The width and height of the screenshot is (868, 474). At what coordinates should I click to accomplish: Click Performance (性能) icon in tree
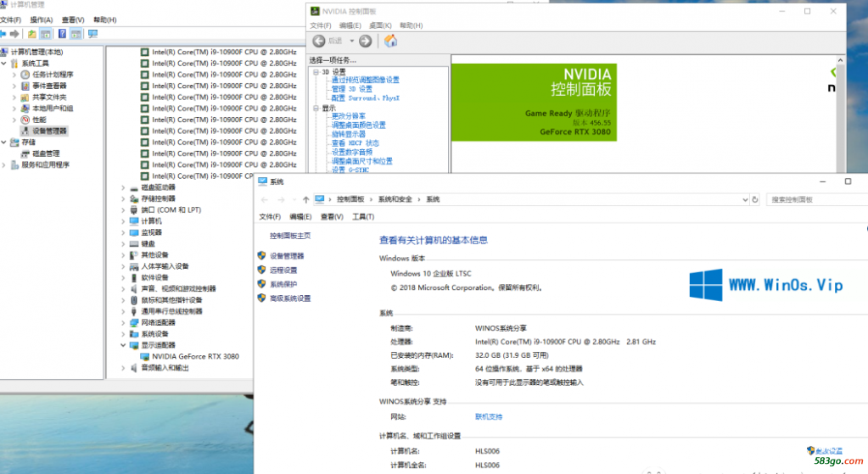click(25, 120)
